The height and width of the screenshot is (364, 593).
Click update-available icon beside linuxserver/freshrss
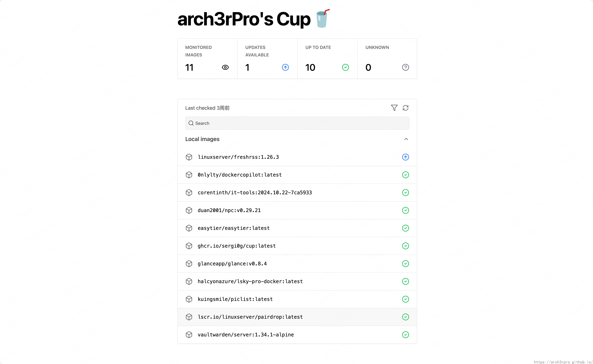[405, 157]
